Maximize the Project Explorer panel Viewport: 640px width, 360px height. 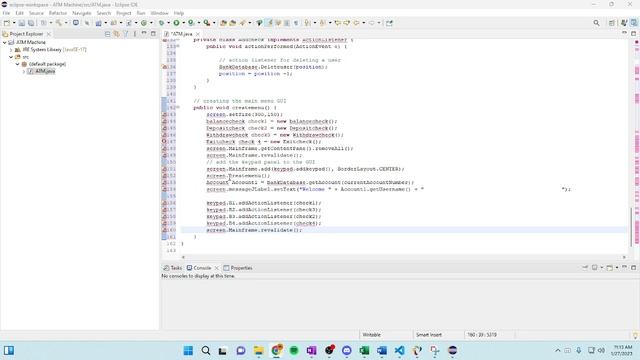click(x=153, y=33)
